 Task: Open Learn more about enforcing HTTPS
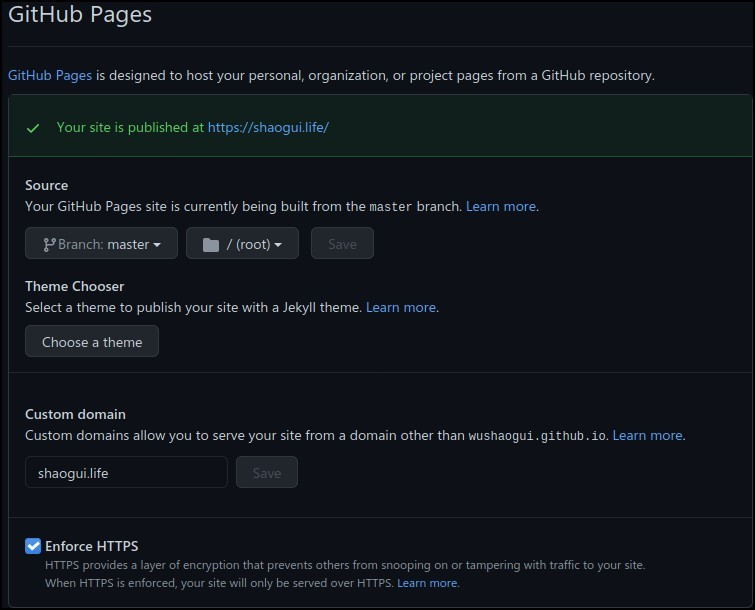[427, 583]
